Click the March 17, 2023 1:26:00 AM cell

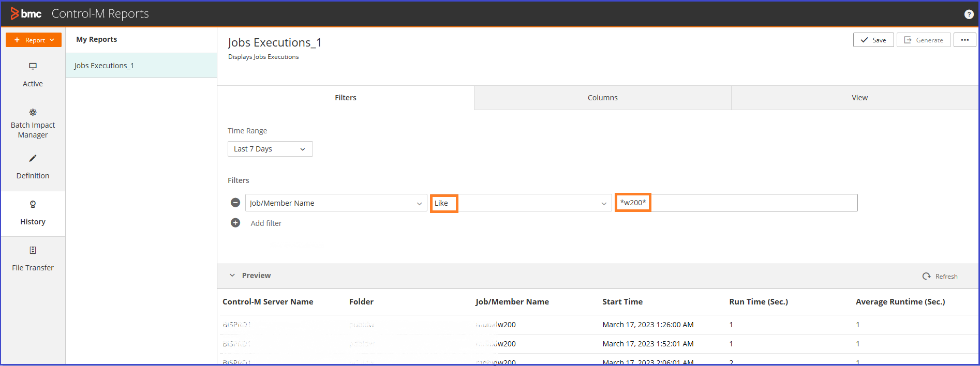click(x=648, y=325)
